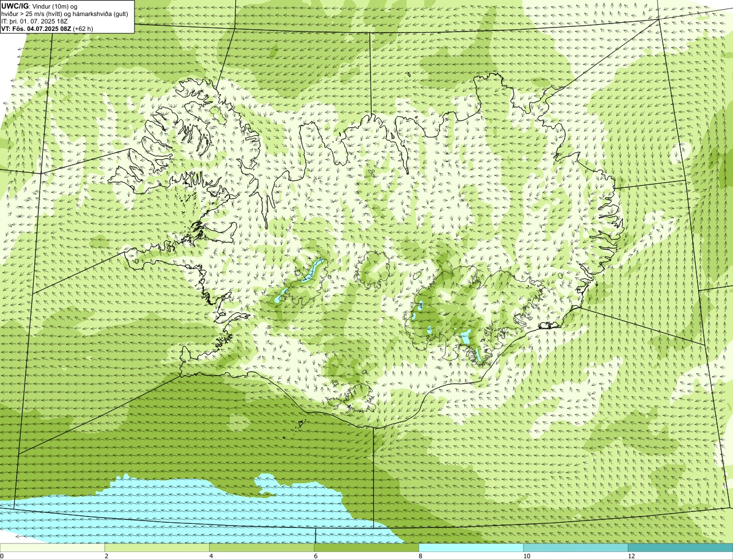Click the 4–6 green legend segment
The width and height of the screenshot is (733, 560).
pos(262,547)
